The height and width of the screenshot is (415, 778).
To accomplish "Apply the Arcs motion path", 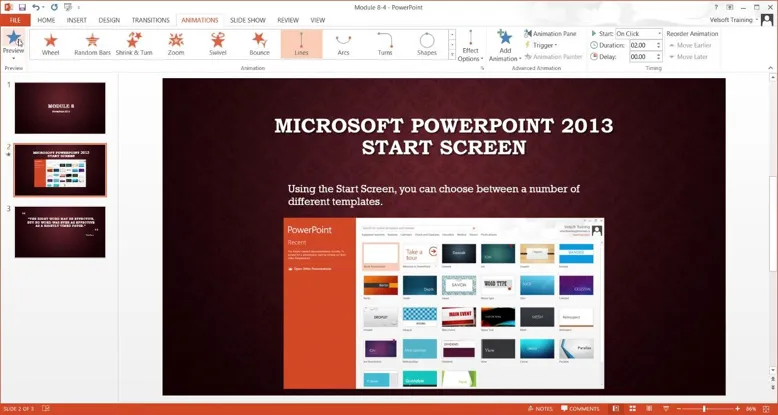I will coord(343,44).
